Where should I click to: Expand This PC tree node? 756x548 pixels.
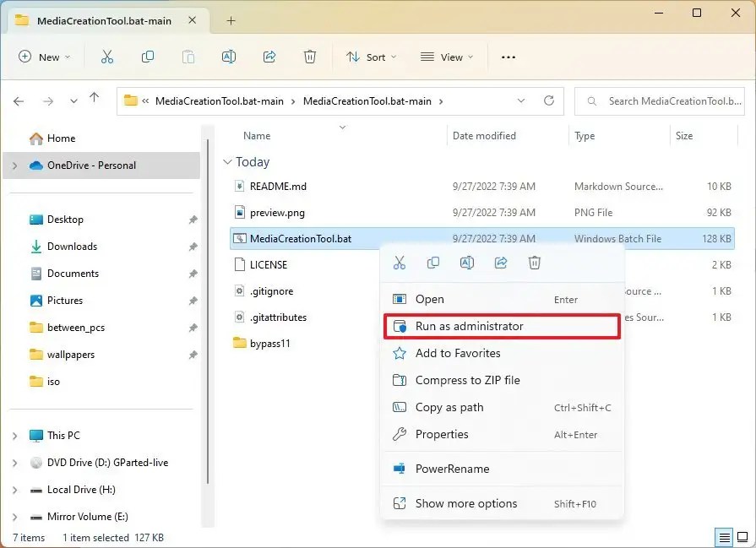tap(15, 436)
